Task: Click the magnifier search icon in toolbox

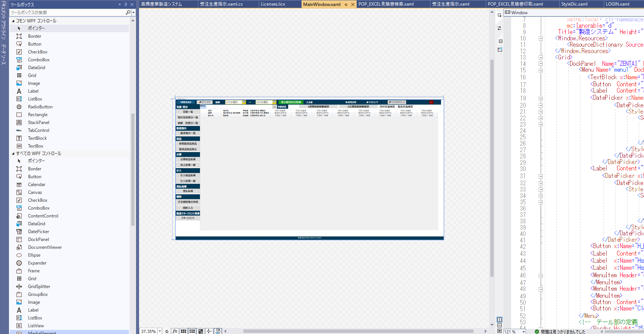Action: tap(128, 13)
